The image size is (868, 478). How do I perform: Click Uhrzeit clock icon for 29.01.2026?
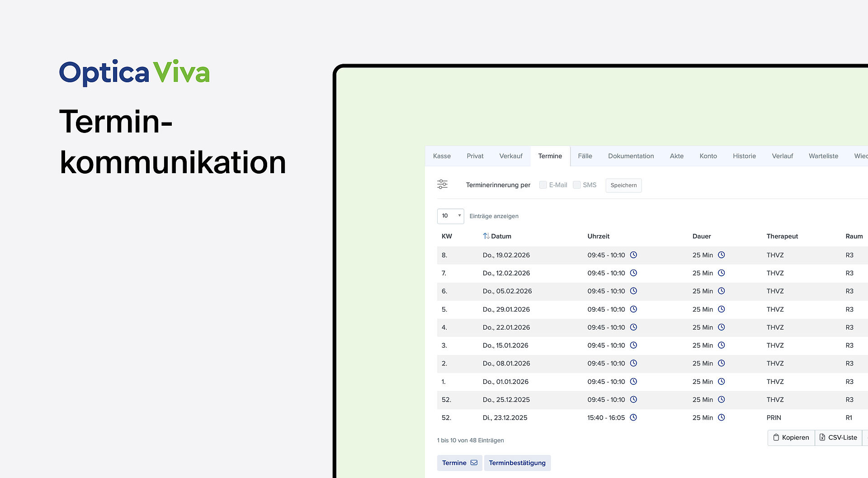click(633, 309)
